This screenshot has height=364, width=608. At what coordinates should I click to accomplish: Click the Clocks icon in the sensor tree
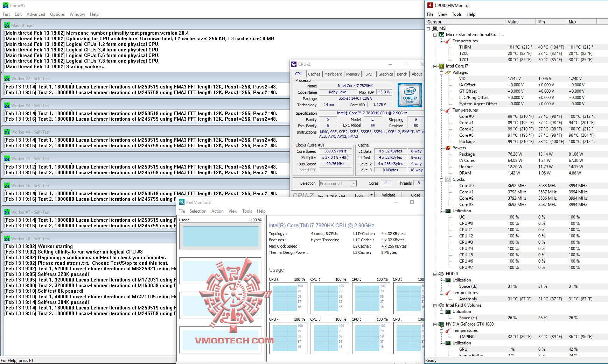(448, 179)
